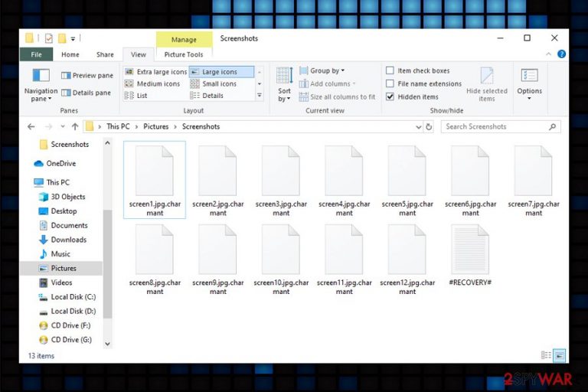Select file screen10.jpg.charmant
Screen dimensions: 588x392
tap(281, 259)
